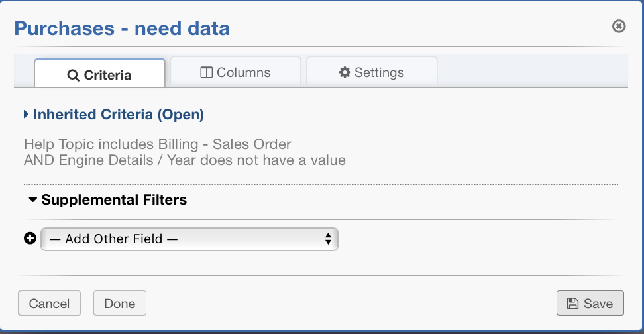Click the gear icon on the Settings tab
This screenshot has width=644, height=334.
(x=345, y=72)
